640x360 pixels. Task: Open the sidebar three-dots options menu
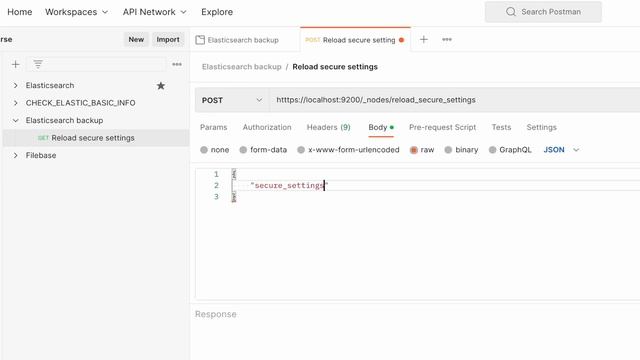pos(177,64)
